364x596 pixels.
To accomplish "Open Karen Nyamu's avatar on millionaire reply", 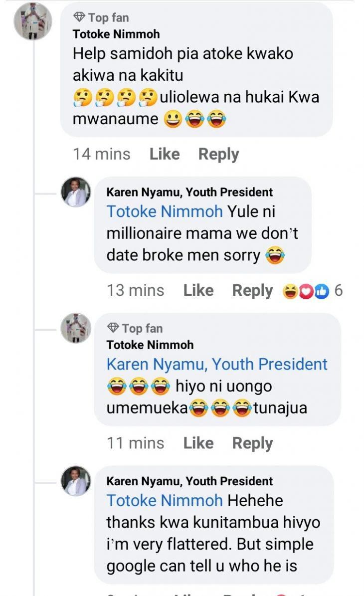I will tap(76, 192).
